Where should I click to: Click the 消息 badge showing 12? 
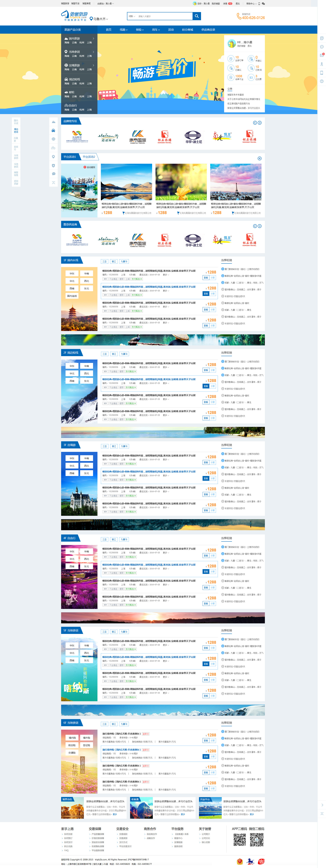click(230, 3)
